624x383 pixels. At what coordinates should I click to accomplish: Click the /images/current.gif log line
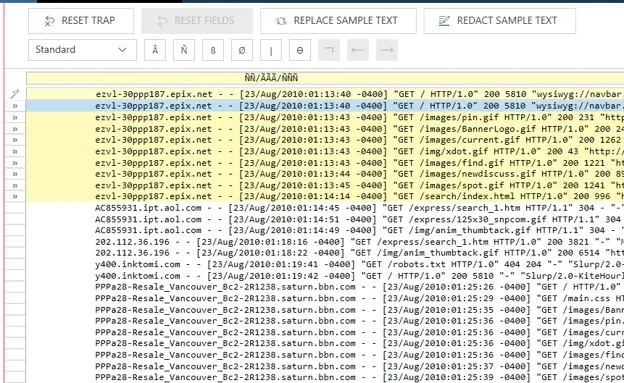(325, 140)
